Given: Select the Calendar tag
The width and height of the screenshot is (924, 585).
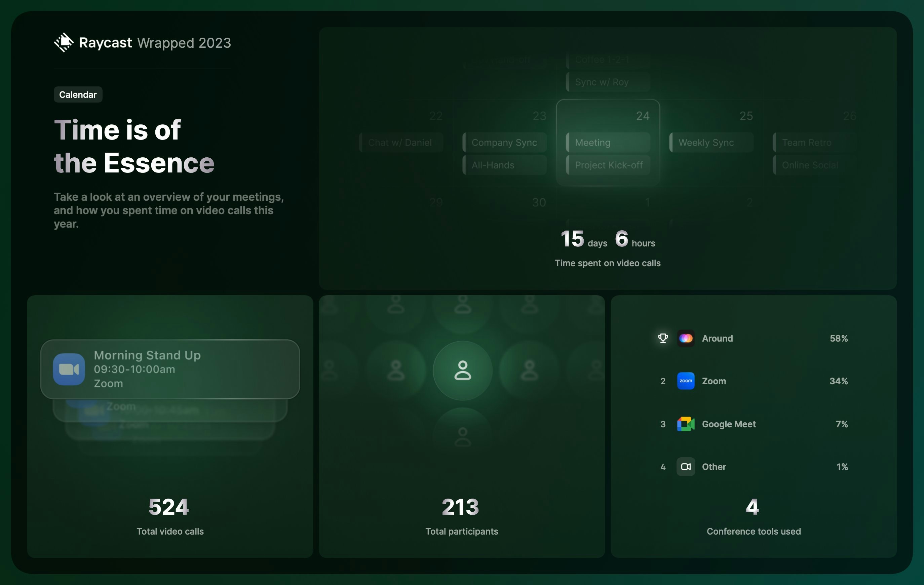Looking at the screenshot, I should [x=78, y=94].
